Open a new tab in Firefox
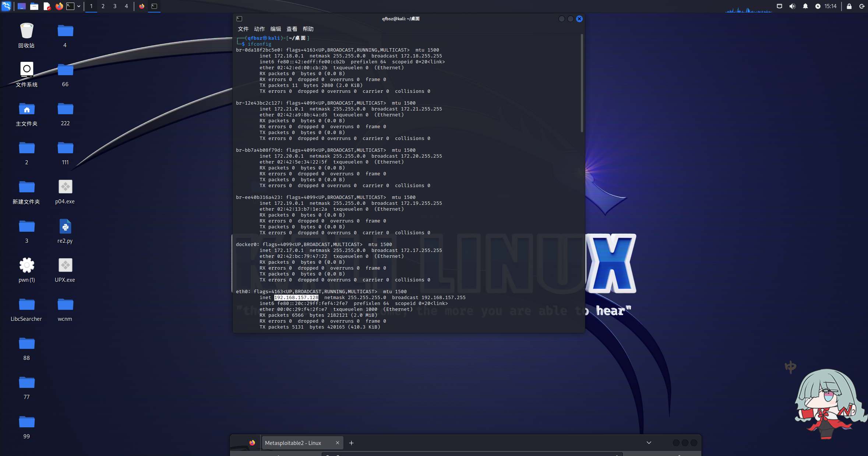This screenshot has width=868, height=456. pos(352,443)
